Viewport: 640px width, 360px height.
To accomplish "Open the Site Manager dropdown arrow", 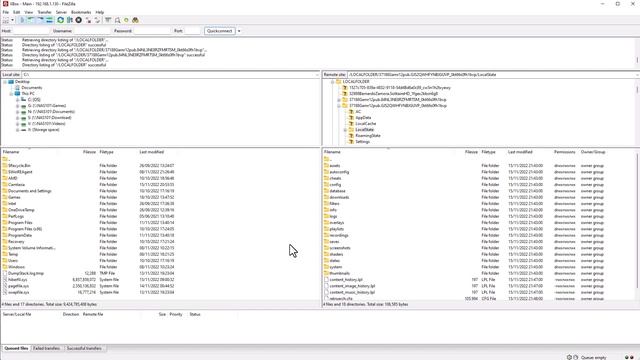I will point(13,20).
